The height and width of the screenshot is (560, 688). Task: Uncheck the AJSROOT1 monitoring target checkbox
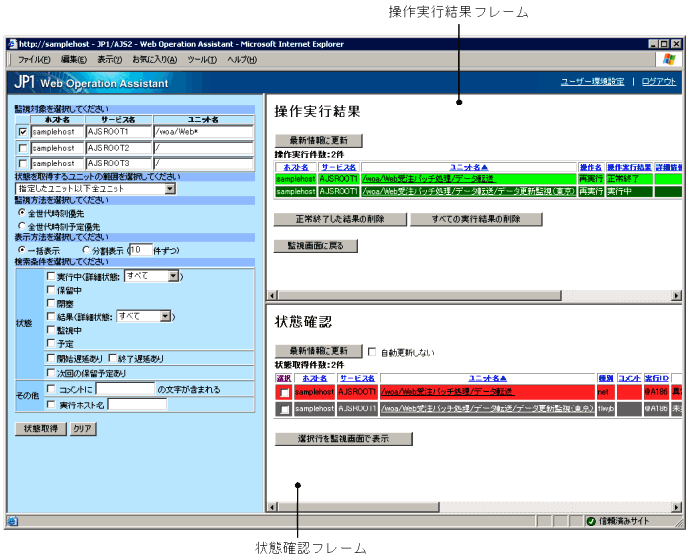click(23, 132)
